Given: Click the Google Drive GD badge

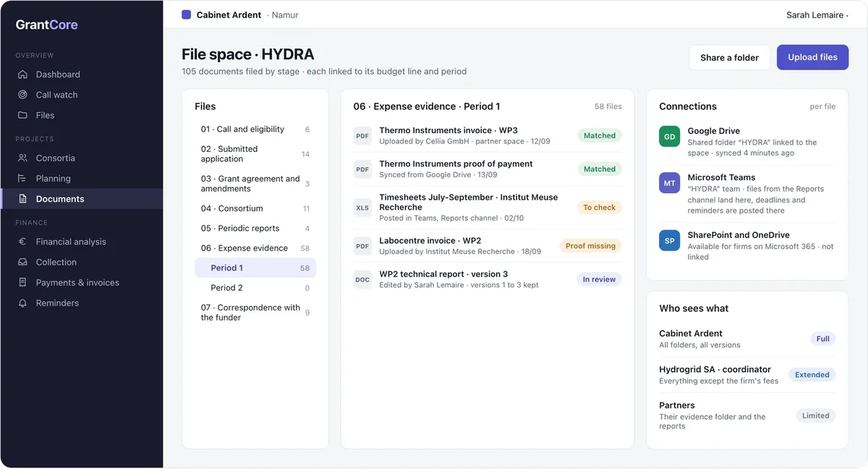Looking at the screenshot, I should [670, 137].
